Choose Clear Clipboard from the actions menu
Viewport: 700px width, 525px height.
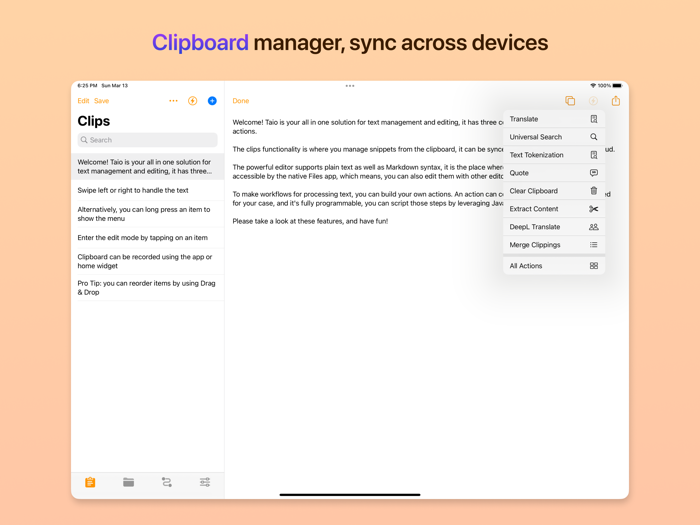click(554, 191)
